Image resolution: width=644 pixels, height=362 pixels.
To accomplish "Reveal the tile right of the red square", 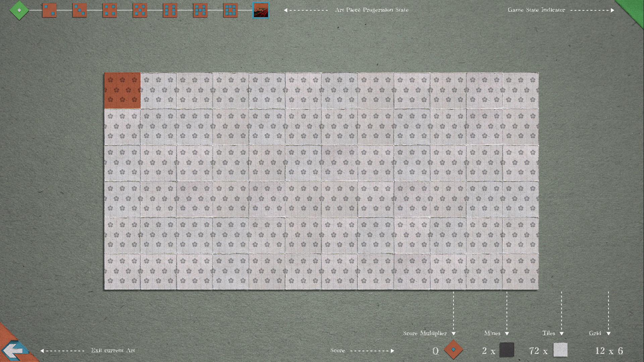I will (158, 90).
